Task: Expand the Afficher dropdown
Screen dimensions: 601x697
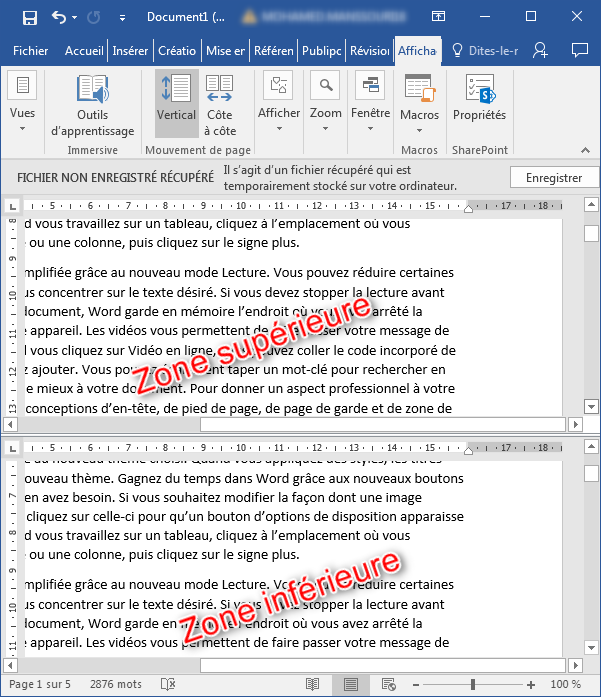Action: point(279,102)
